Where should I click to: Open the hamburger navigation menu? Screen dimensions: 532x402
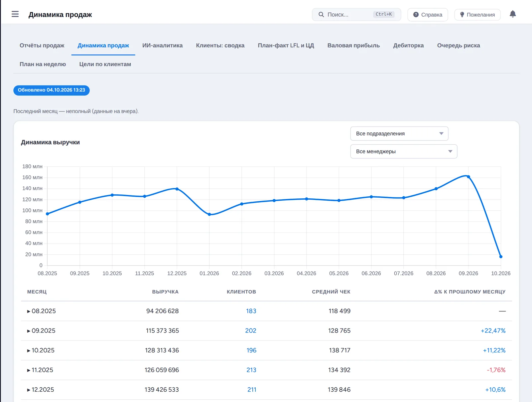coord(15,14)
